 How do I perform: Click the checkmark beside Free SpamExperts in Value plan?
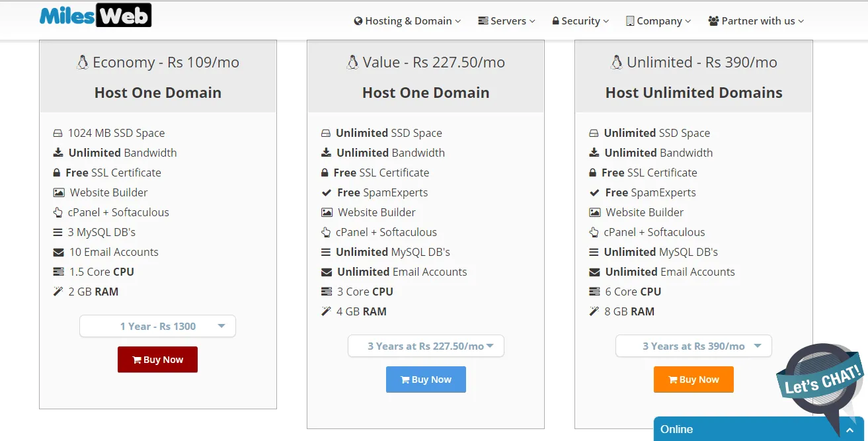(326, 192)
